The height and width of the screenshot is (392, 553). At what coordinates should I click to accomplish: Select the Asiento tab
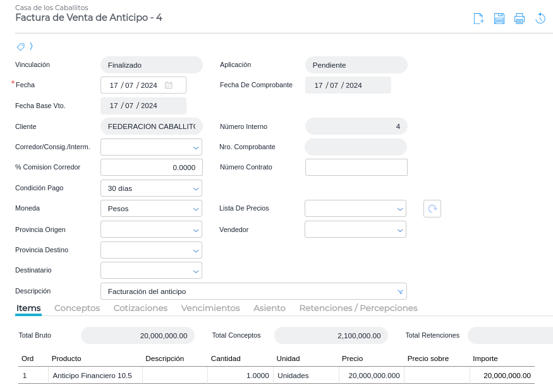point(269,308)
